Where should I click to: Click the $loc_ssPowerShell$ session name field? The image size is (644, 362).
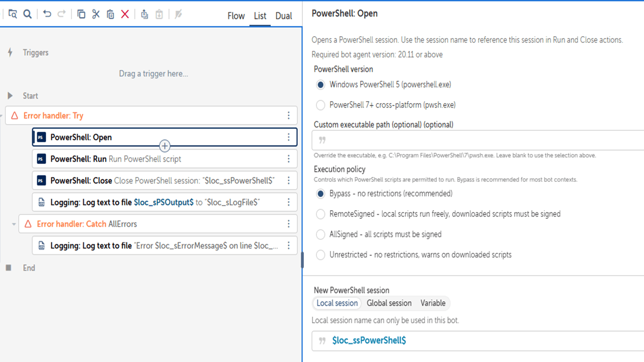[x=478, y=340]
